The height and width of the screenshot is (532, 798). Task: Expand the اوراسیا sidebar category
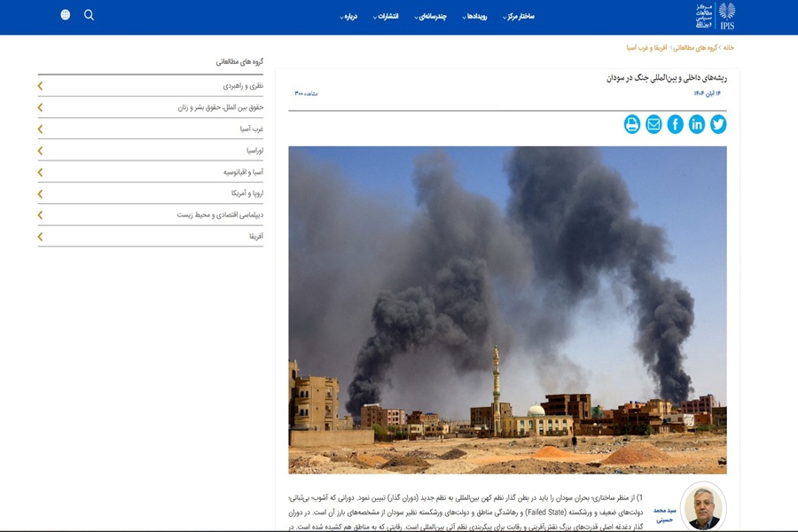click(41, 151)
